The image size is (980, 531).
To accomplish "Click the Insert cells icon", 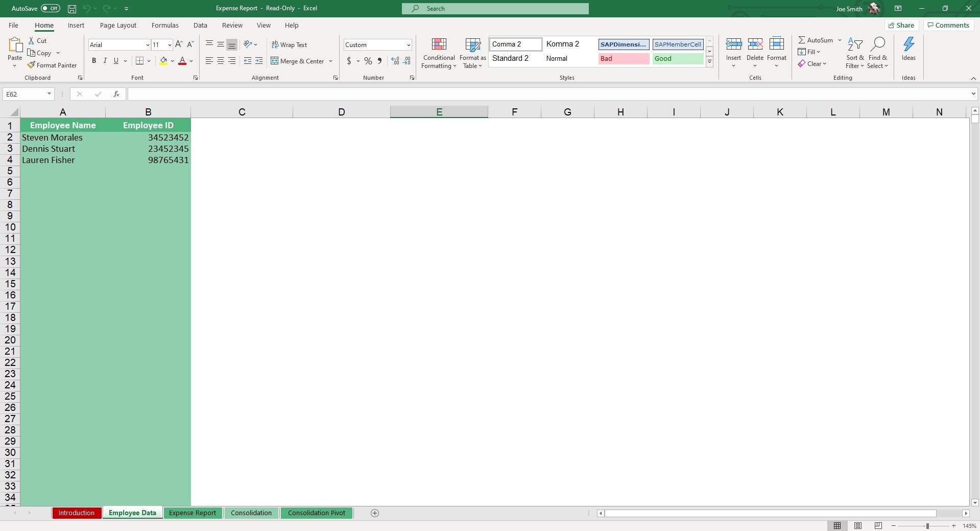I will click(x=733, y=44).
